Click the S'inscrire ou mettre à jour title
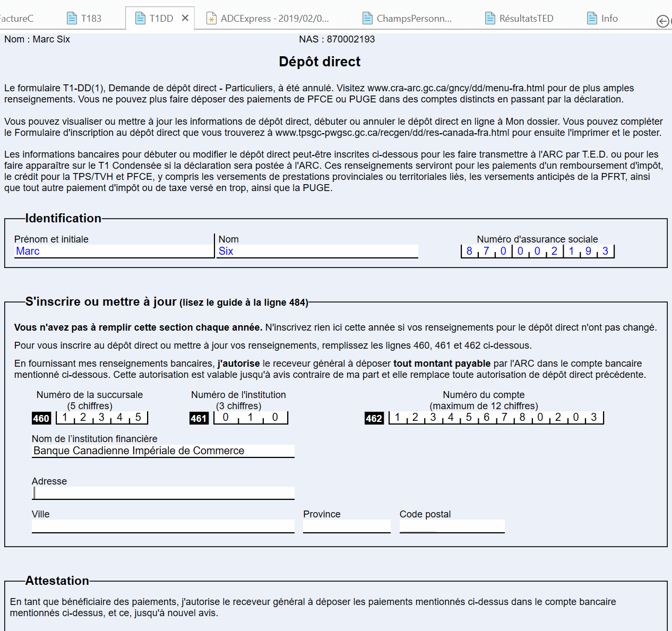 (101, 301)
